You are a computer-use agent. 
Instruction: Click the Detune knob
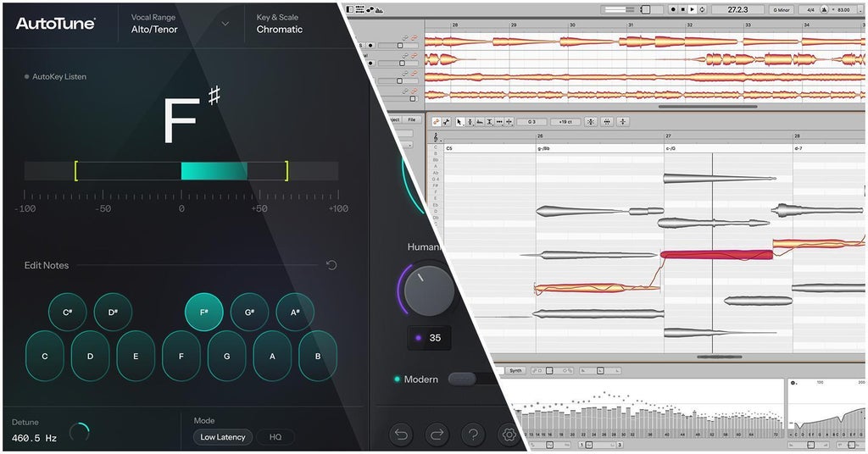(80, 431)
